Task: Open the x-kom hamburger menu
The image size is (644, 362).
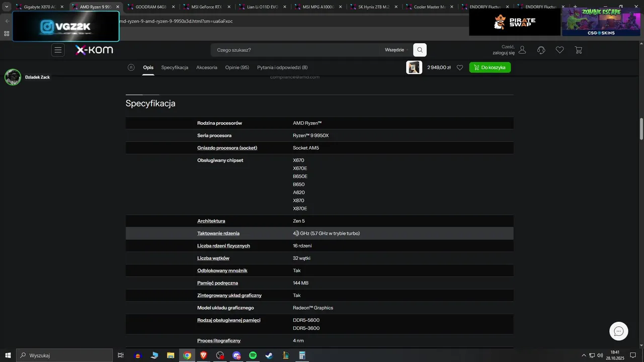Action: point(58,50)
